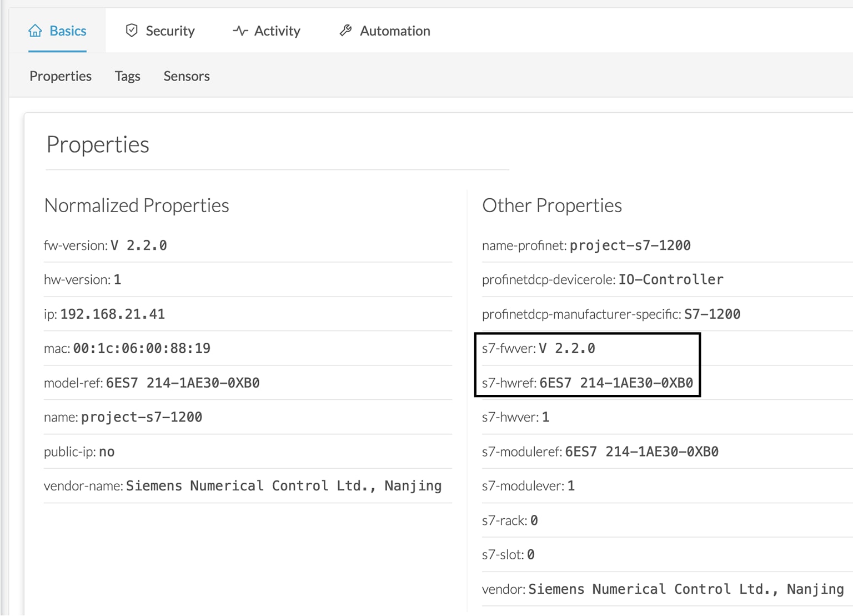Click the mac value 00:1c:06:00:88:19
This screenshot has width=853, height=616.
pos(142,349)
